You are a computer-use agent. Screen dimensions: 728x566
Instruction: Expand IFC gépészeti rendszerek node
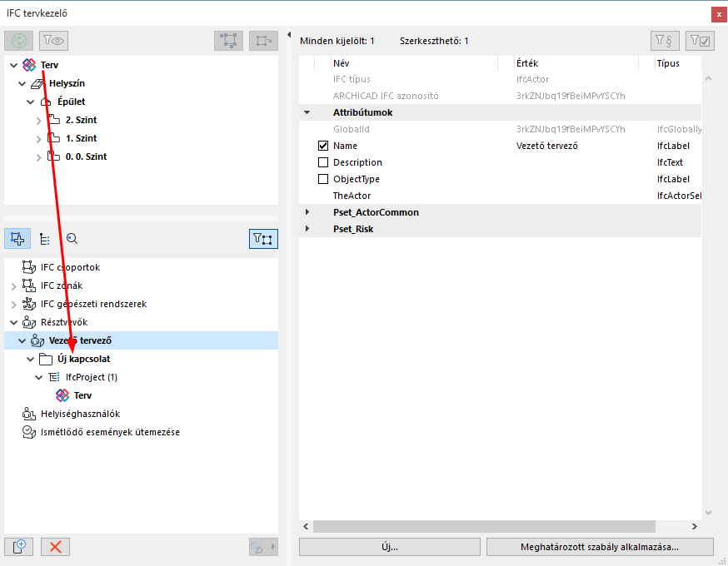tap(14, 305)
